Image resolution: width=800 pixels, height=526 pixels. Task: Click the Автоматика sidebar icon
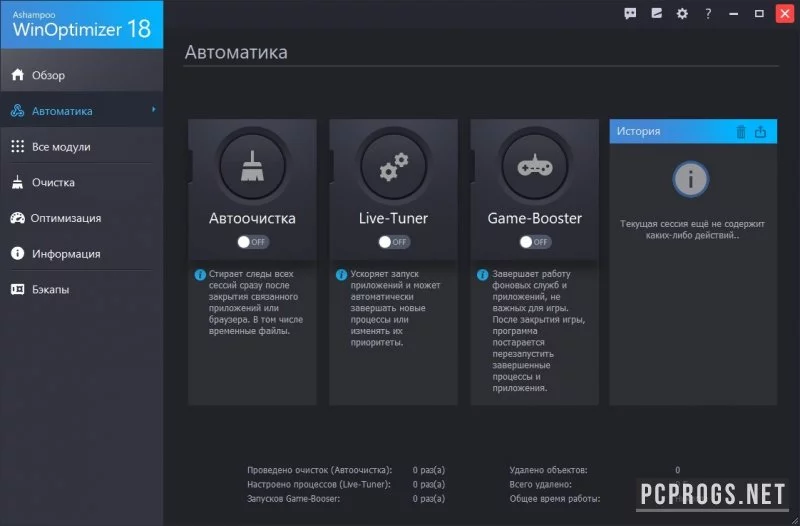[17, 110]
